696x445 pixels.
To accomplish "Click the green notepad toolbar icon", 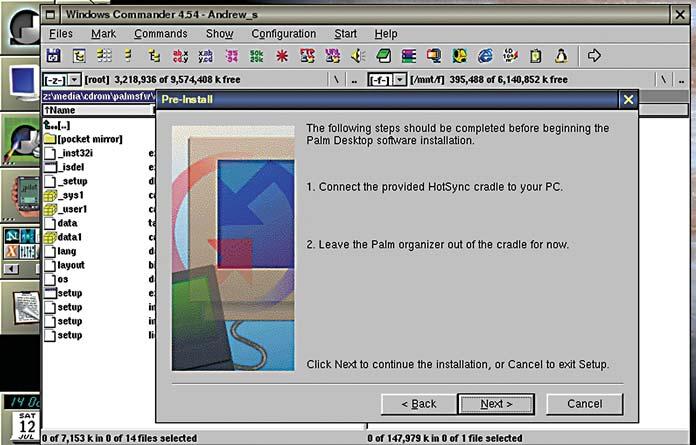I will click(384, 56).
